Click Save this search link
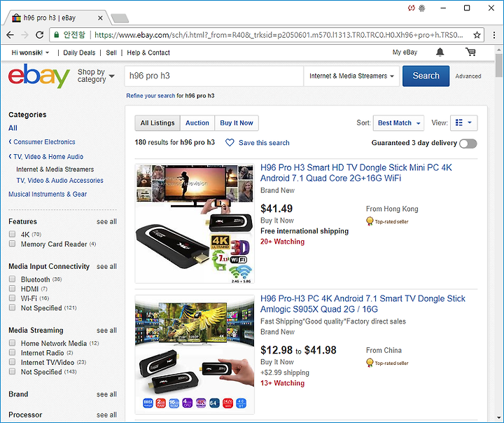Viewport: 504px width, 423px height. [x=264, y=143]
